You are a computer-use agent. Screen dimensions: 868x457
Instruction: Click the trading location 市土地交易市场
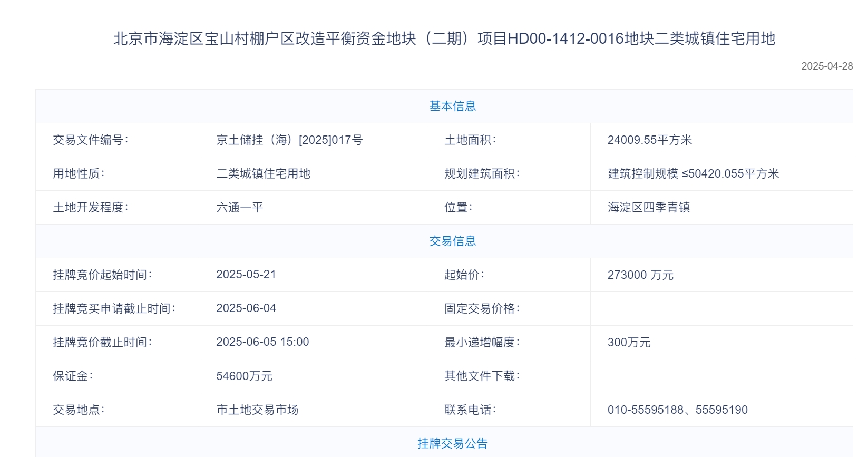257,410
